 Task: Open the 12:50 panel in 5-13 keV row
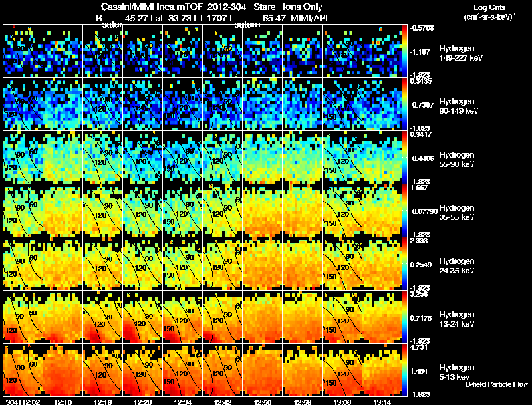pyautogui.click(x=263, y=370)
